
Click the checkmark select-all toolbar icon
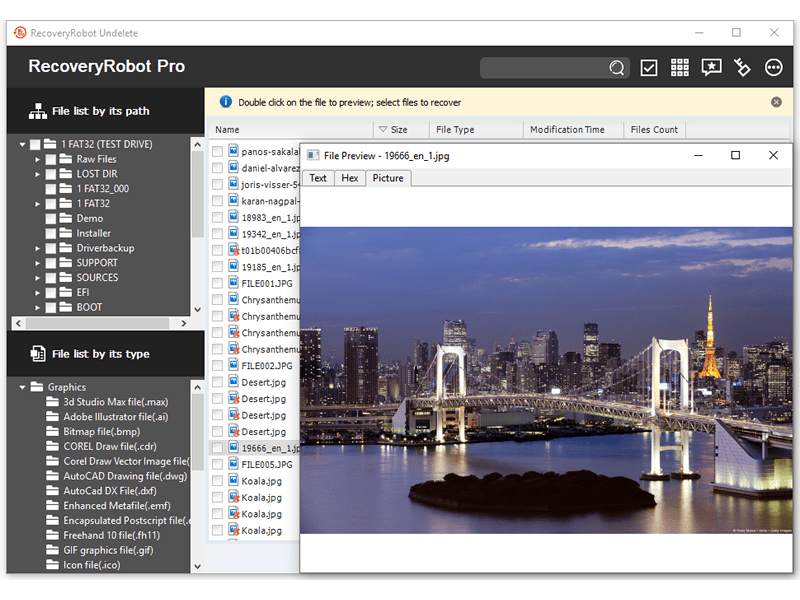pos(649,68)
